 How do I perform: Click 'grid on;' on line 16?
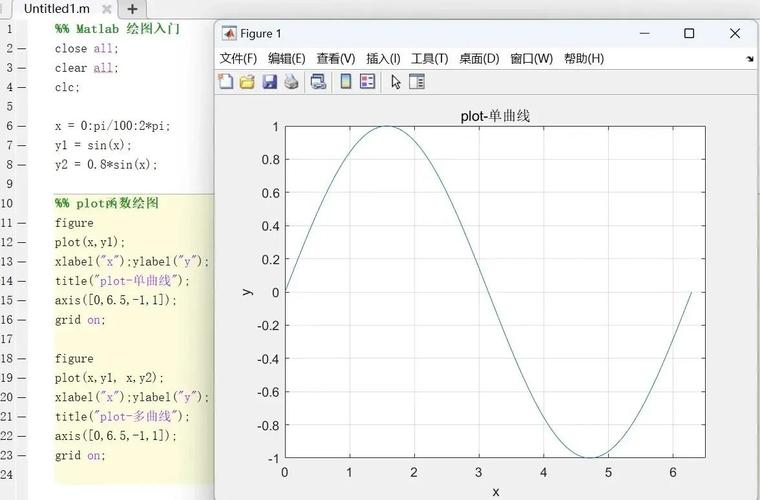tap(80, 320)
